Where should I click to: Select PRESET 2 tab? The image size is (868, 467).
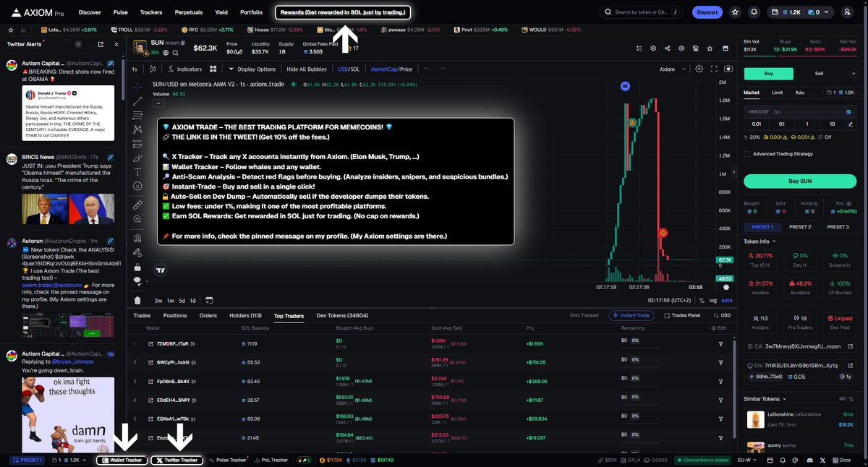point(800,227)
